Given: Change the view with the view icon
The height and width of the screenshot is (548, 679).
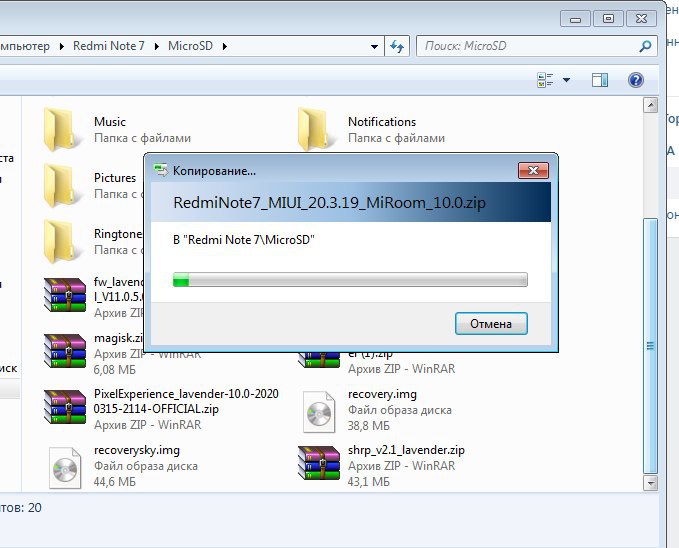Looking at the screenshot, I should coord(545,80).
